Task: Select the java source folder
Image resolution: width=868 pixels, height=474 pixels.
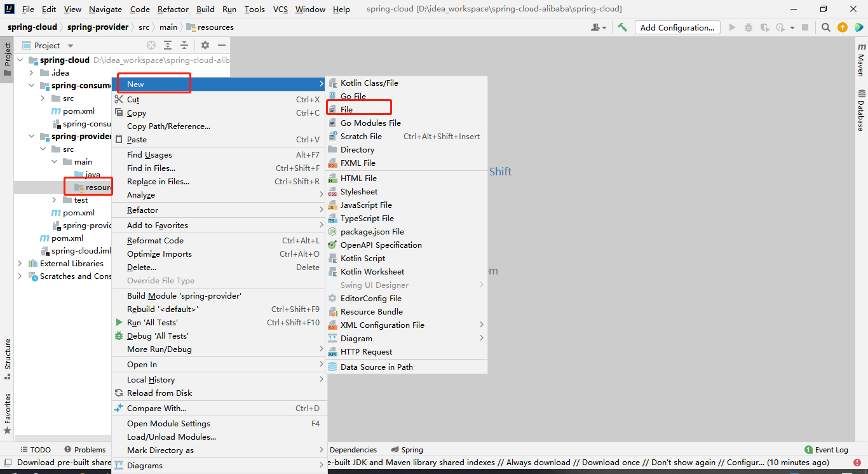Action: pos(93,174)
